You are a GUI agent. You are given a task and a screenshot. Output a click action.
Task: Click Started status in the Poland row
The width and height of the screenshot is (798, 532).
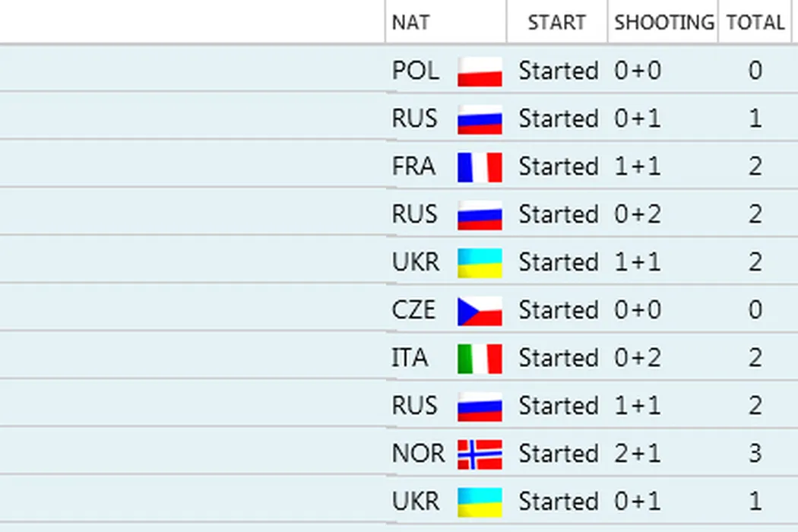click(x=559, y=71)
